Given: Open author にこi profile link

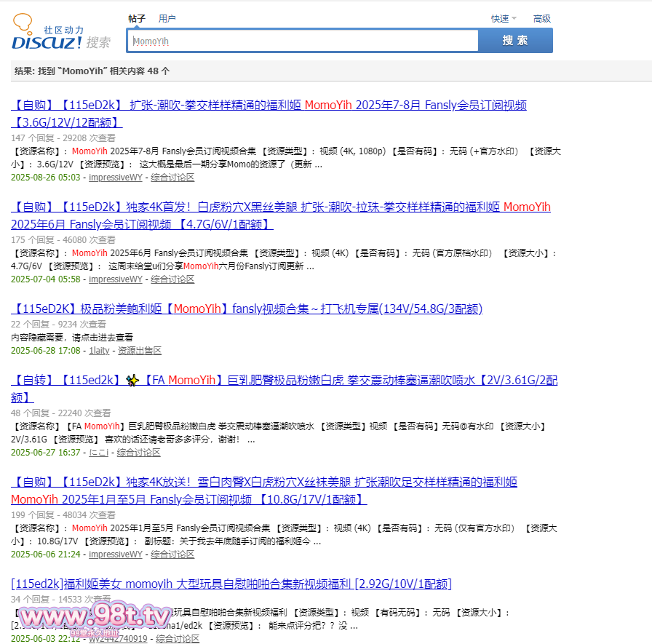Looking at the screenshot, I should coord(98,453).
